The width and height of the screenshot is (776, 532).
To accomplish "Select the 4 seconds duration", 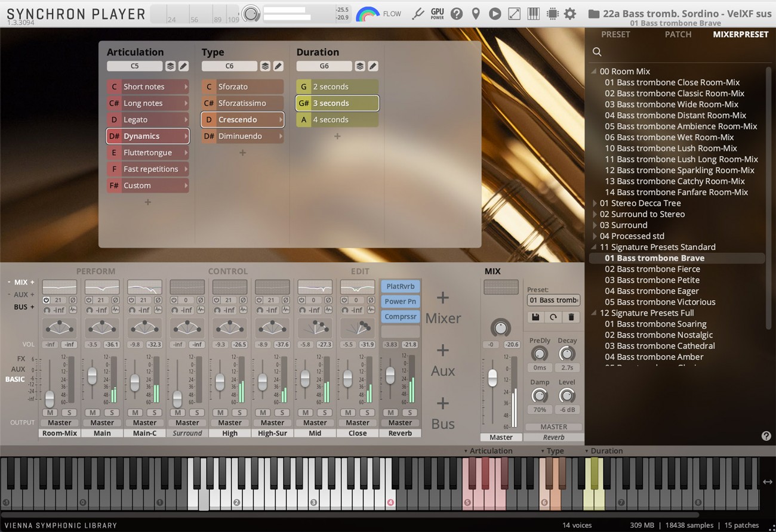I will tap(337, 120).
